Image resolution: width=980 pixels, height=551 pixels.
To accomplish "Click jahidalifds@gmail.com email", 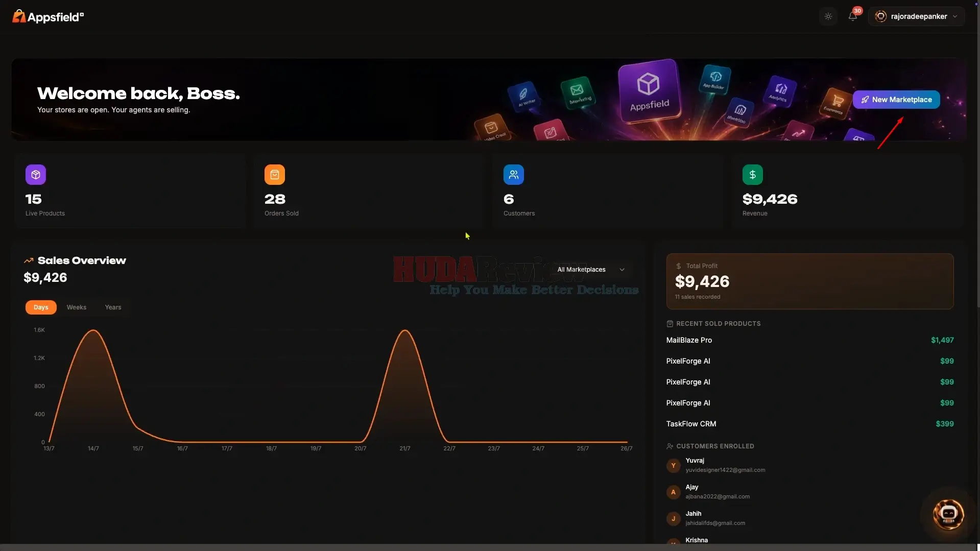I will click(715, 523).
